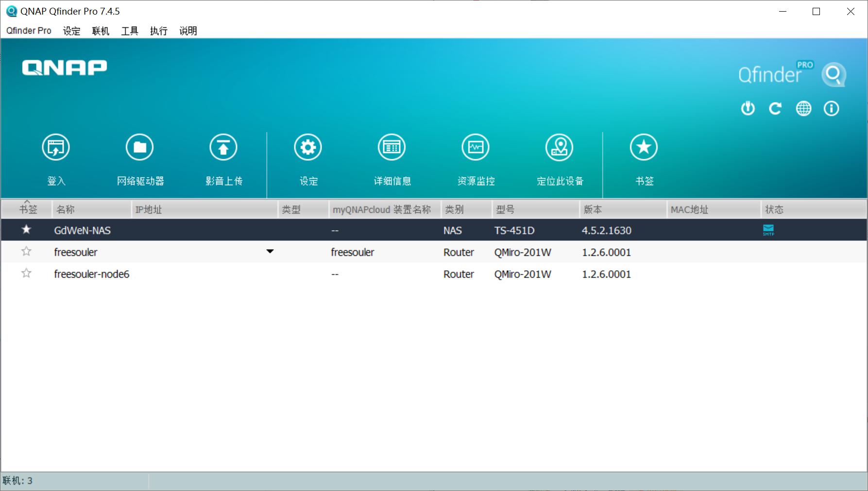Click the Login (登入) toolbar icon
The height and width of the screenshot is (491, 868).
tap(56, 147)
